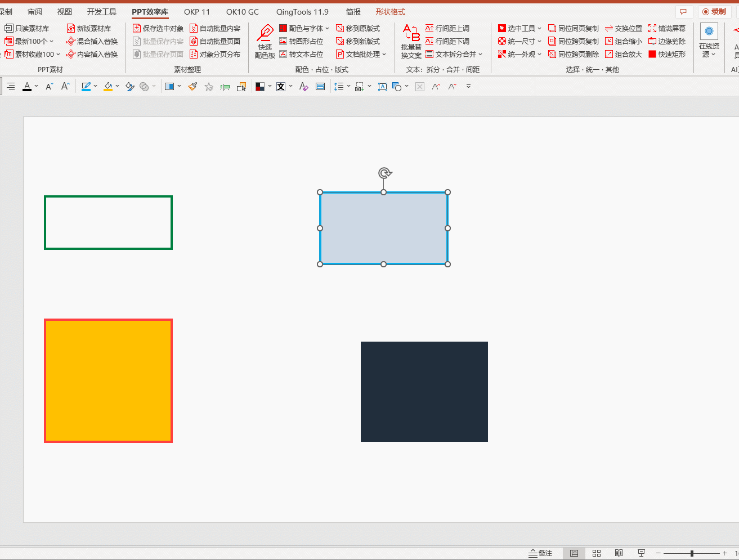739x560 pixels.
Task: Click the star icon in quick toolbar
Action: click(x=209, y=86)
